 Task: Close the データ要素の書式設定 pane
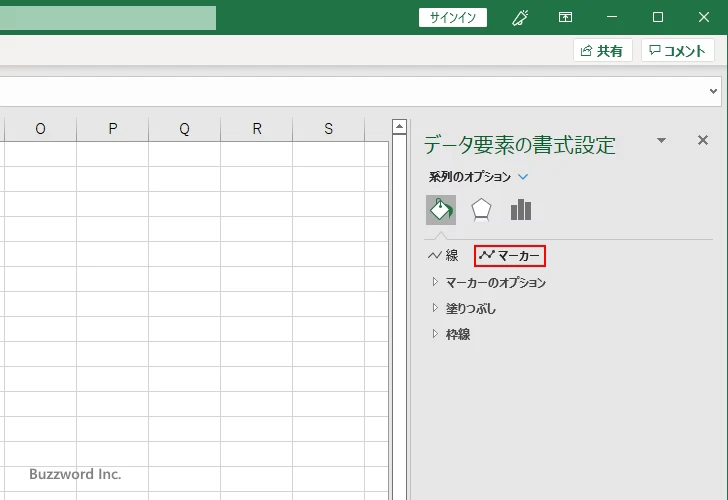(x=702, y=141)
